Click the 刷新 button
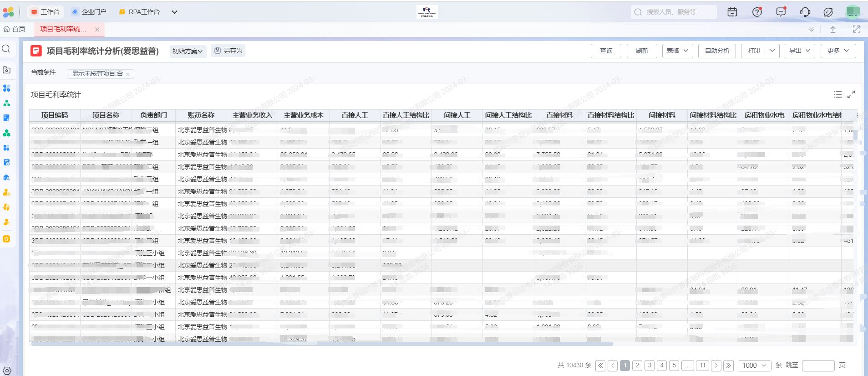The height and width of the screenshot is (376, 868). (642, 51)
